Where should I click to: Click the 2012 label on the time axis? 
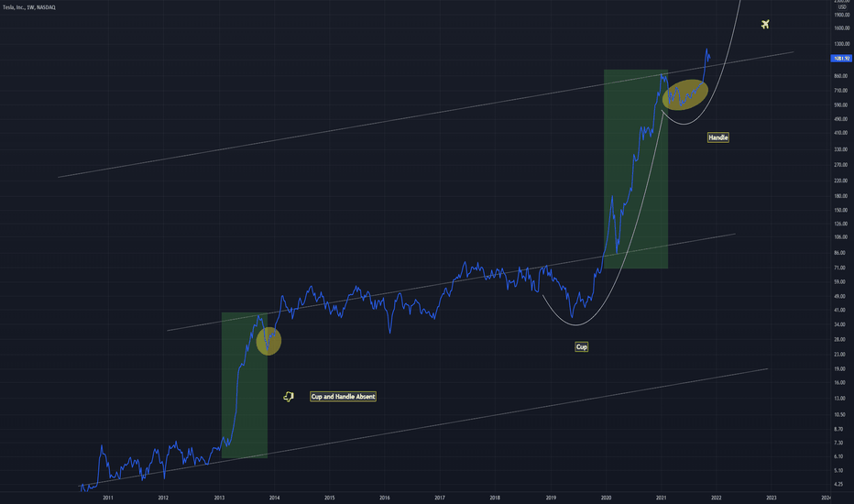tap(163, 498)
